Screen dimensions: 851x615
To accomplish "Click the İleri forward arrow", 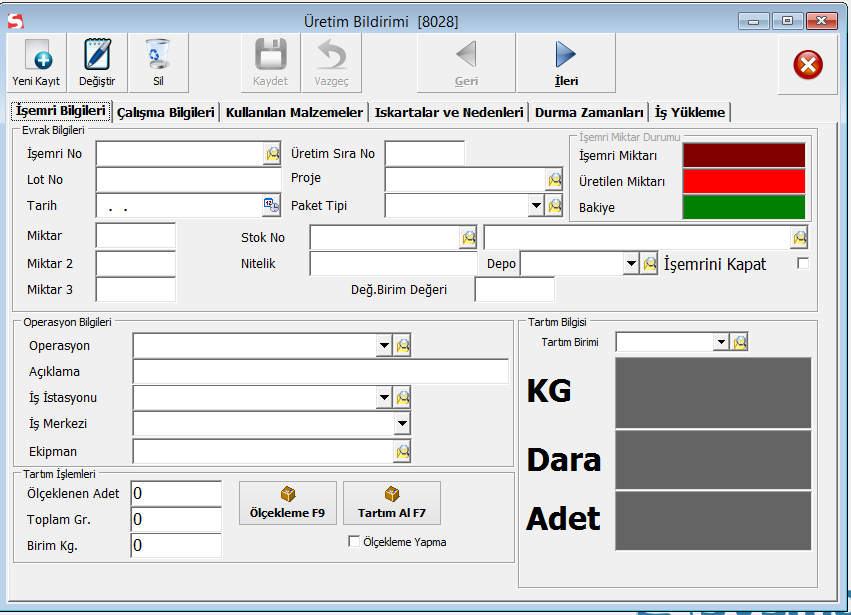I will (x=566, y=57).
